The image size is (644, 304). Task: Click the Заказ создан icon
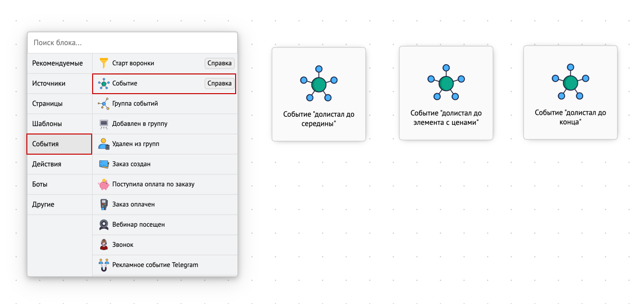coord(104,164)
